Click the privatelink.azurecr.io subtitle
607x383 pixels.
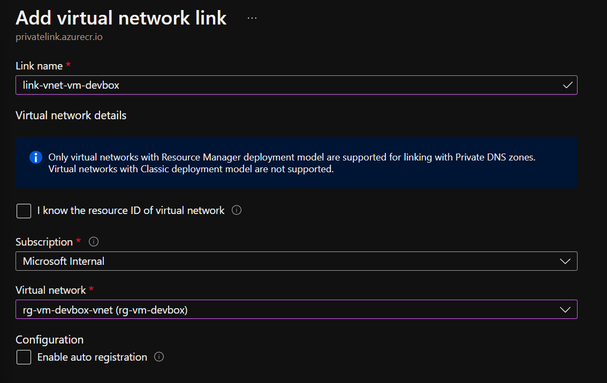(x=59, y=37)
